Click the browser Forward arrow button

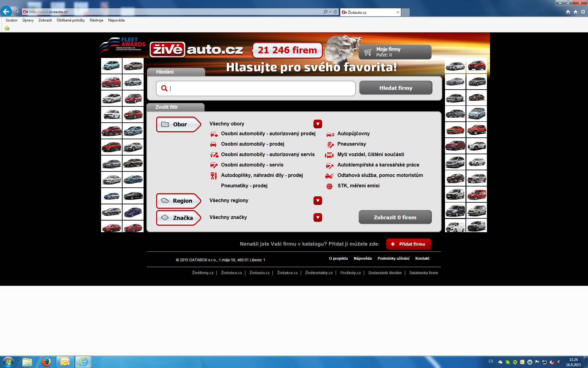click(x=17, y=12)
